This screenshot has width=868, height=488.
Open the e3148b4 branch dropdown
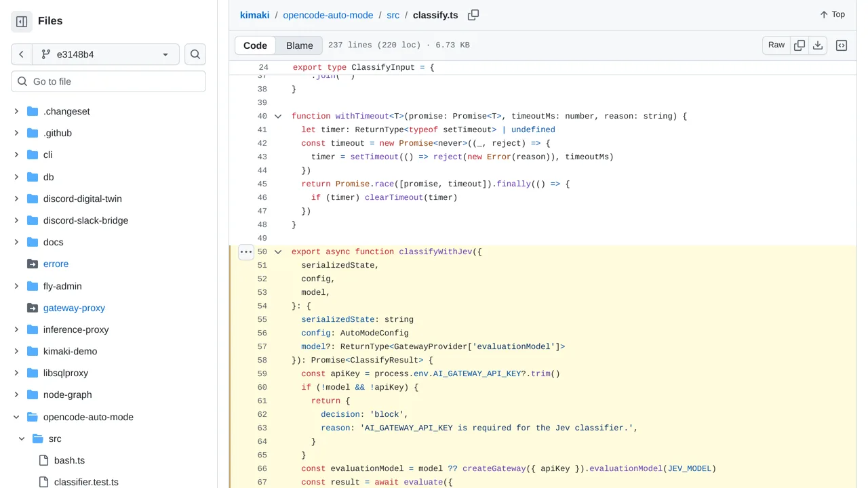pyautogui.click(x=106, y=54)
